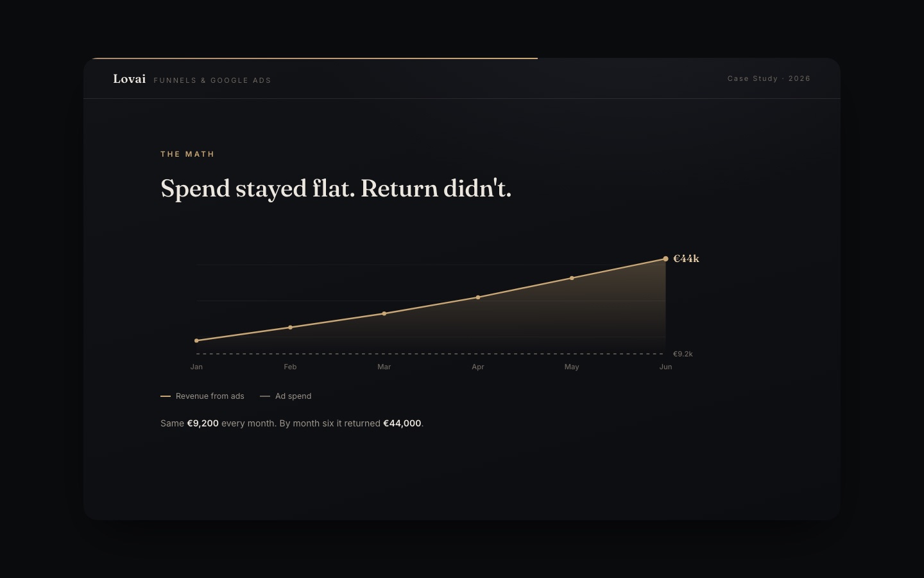Screen dimensions: 924x578
Task: Click the Lovai logo text
Action: (x=130, y=79)
